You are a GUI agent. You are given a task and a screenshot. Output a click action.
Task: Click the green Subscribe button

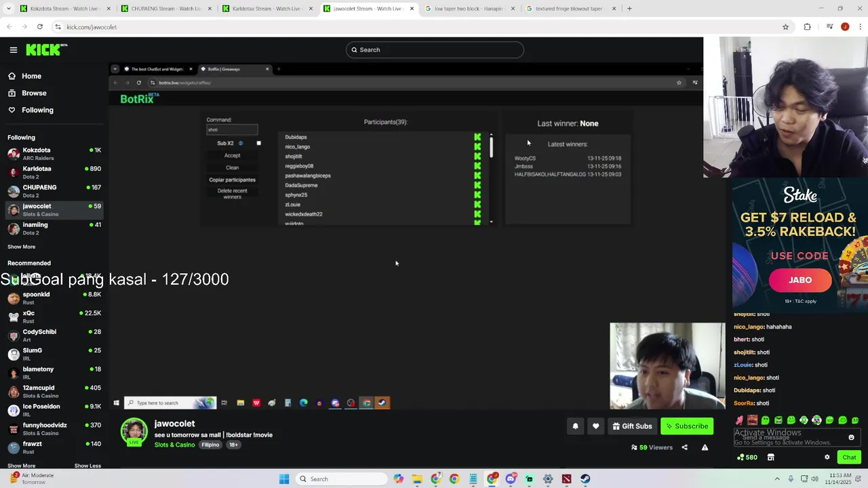point(687,426)
